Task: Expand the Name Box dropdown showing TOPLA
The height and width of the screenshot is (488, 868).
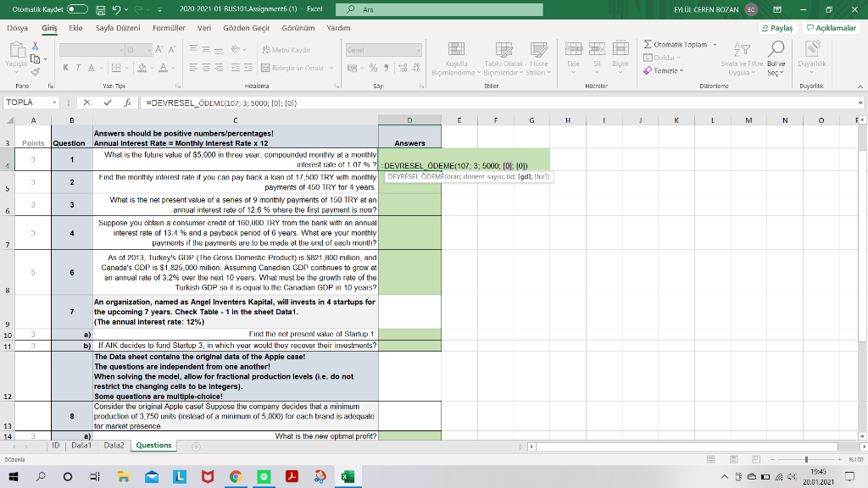Action: coord(54,103)
